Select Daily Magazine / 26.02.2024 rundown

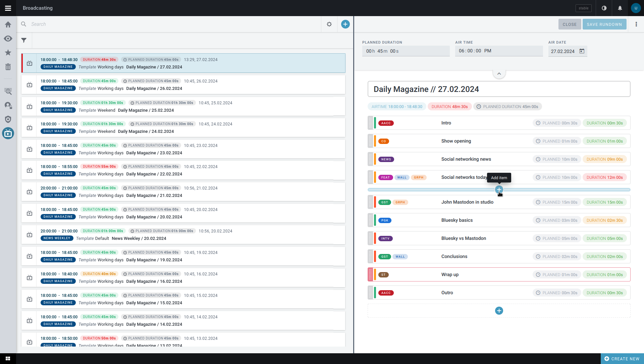(183, 85)
